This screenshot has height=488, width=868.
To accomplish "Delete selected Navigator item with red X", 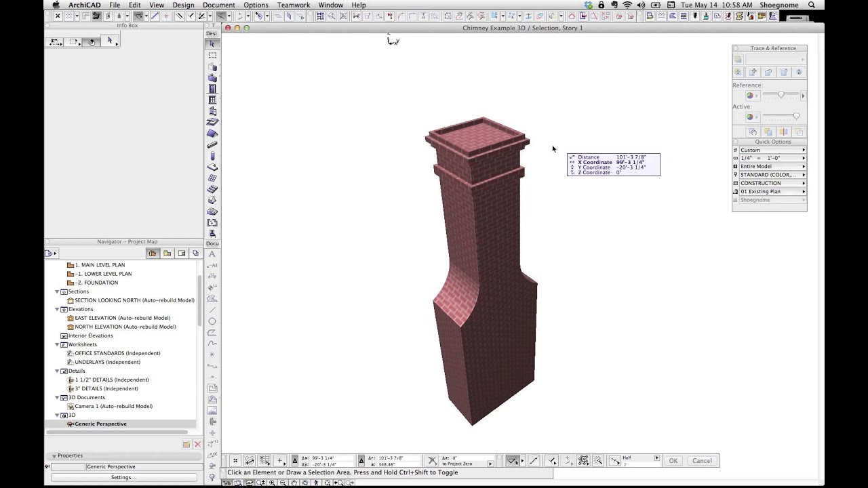I will coord(197,445).
